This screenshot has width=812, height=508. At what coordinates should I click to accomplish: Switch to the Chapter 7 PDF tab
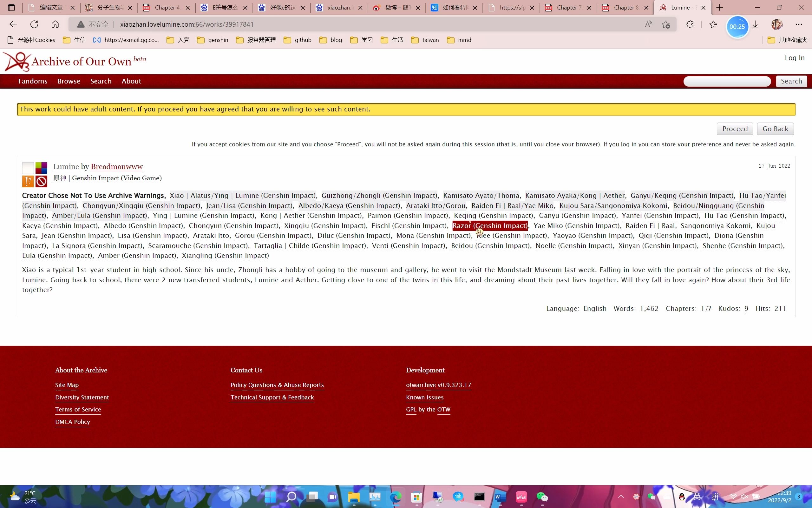568,7
